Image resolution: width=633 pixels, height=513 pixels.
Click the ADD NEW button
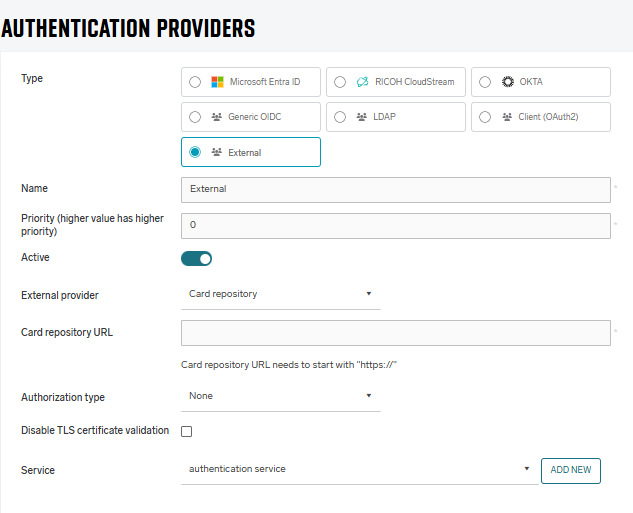[x=571, y=470]
